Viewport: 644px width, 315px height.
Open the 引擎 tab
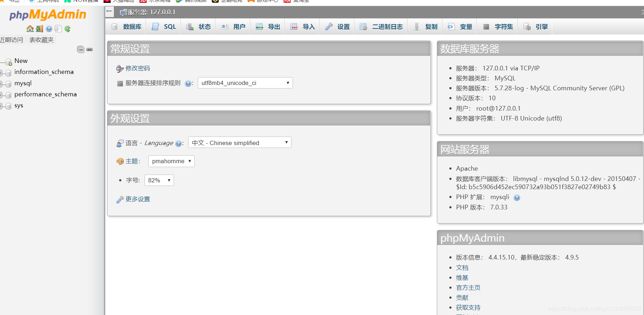tap(536, 27)
